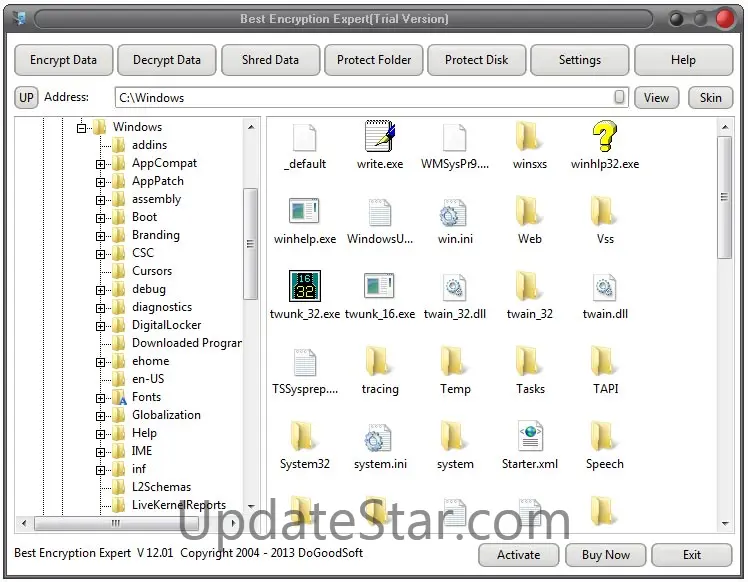Select the twunk_16.exe icon

click(x=379, y=286)
